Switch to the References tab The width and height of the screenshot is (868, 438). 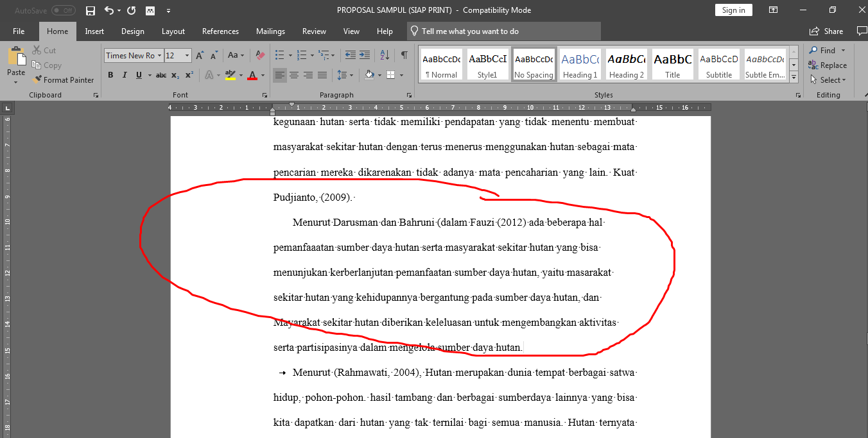220,31
